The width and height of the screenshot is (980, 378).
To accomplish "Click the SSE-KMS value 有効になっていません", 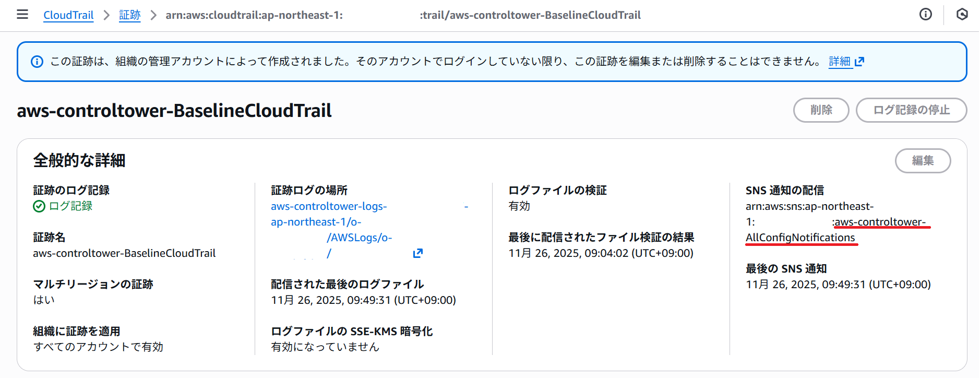I will (x=325, y=347).
